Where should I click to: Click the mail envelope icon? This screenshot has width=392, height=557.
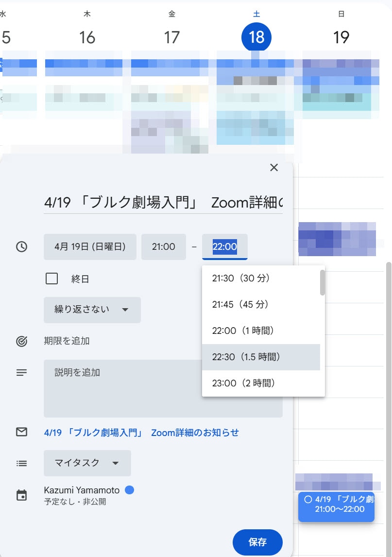21,432
